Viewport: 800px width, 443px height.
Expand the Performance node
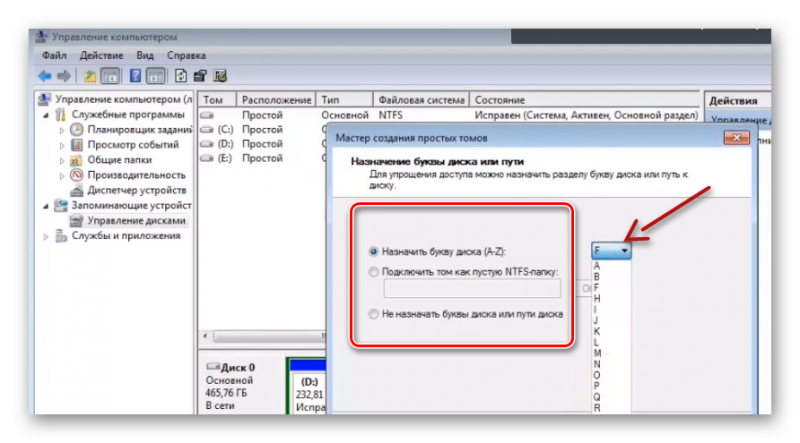tap(61, 176)
